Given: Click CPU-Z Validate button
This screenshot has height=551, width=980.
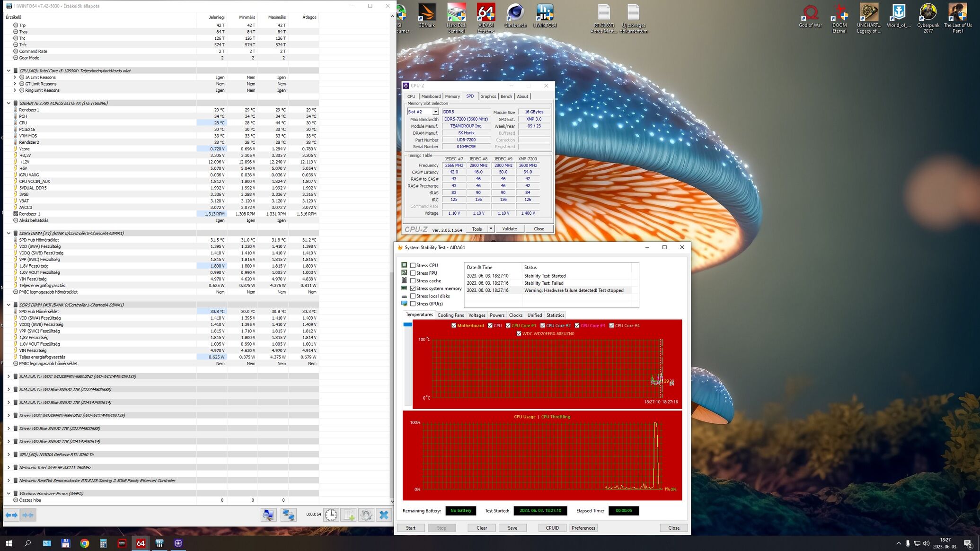Looking at the screenshot, I should [x=509, y=229].
